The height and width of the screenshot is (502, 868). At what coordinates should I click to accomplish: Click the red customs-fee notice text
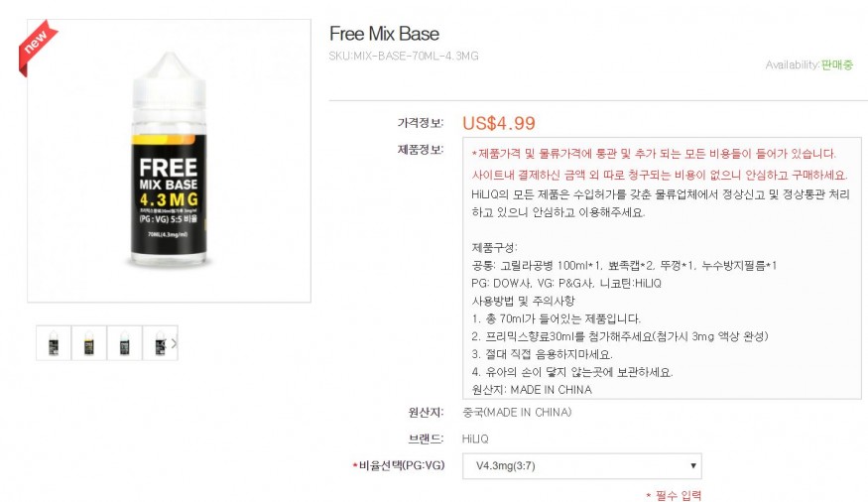[x=660, y=165]
